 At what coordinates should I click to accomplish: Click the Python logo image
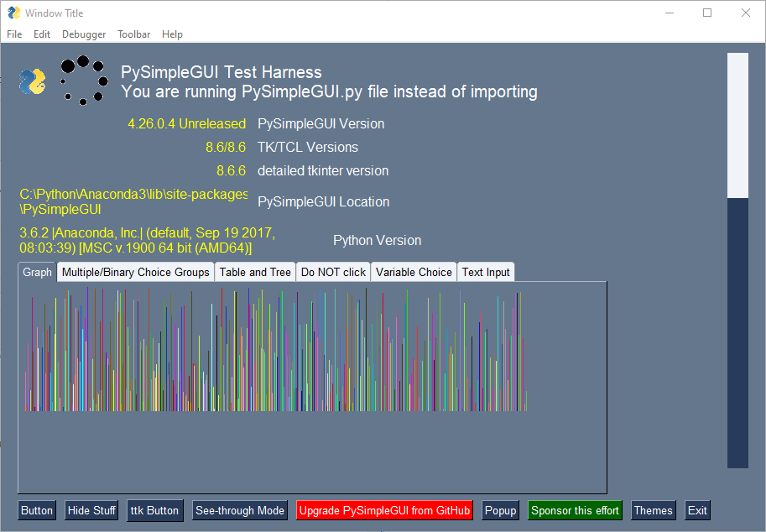32,81
